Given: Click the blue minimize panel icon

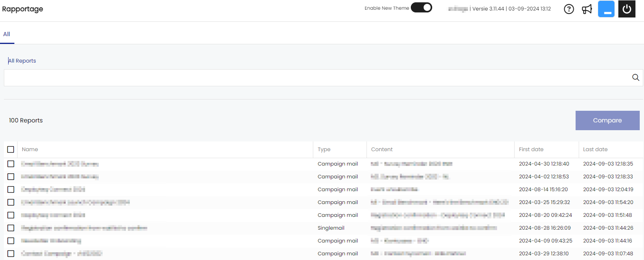Looking at the screenshot, I should click(x=606, y=9).
